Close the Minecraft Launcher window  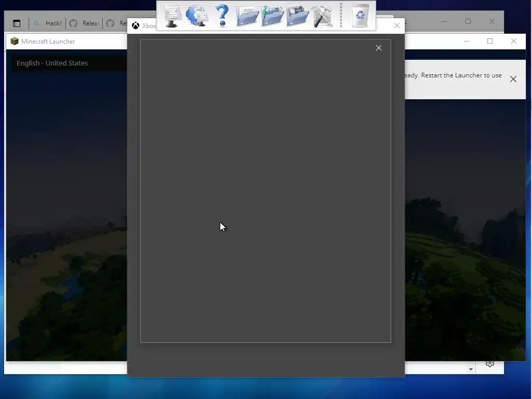[x=514, y=41]
